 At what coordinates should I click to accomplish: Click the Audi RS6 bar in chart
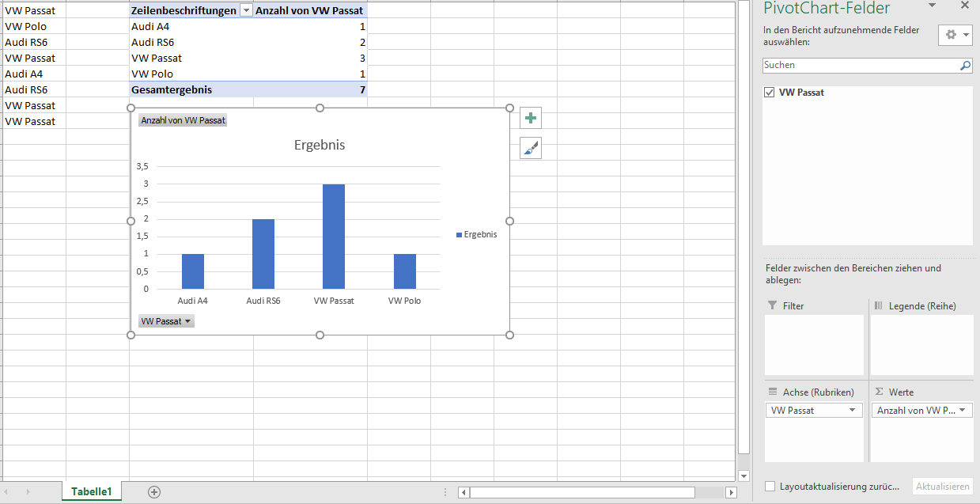[263, 254]
